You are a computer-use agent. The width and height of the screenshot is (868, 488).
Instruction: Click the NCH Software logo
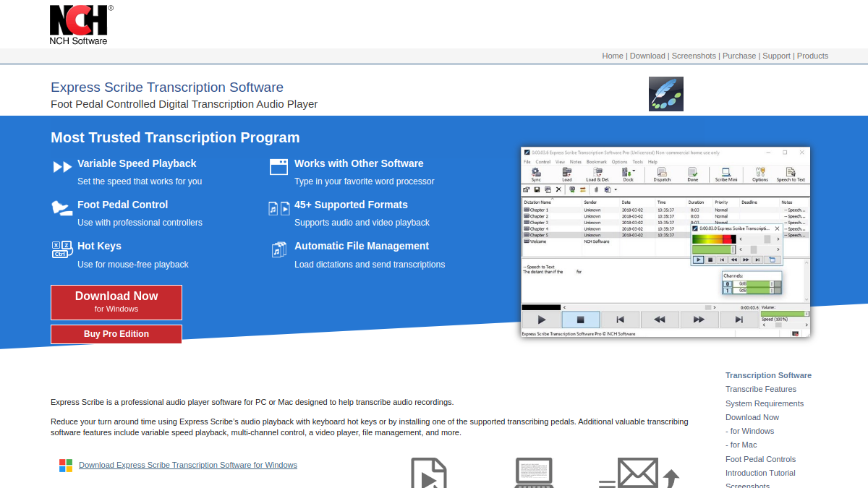(x=80, y=25)
